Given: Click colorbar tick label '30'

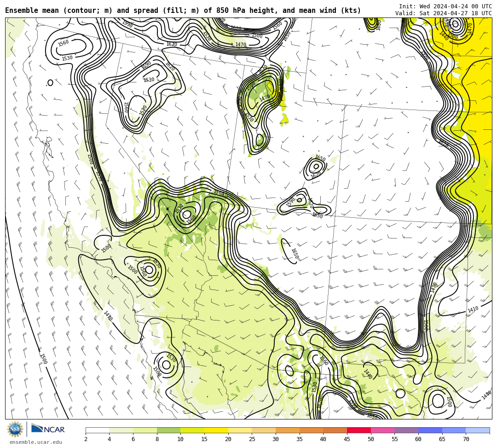Looking at the screenshot, I should [x=276, y=439].
